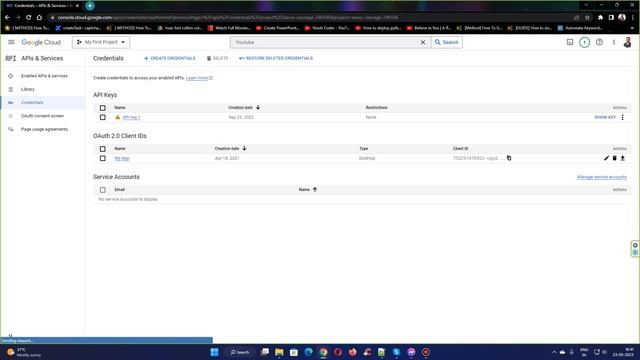Reload the page

click(x=29, y=18)
